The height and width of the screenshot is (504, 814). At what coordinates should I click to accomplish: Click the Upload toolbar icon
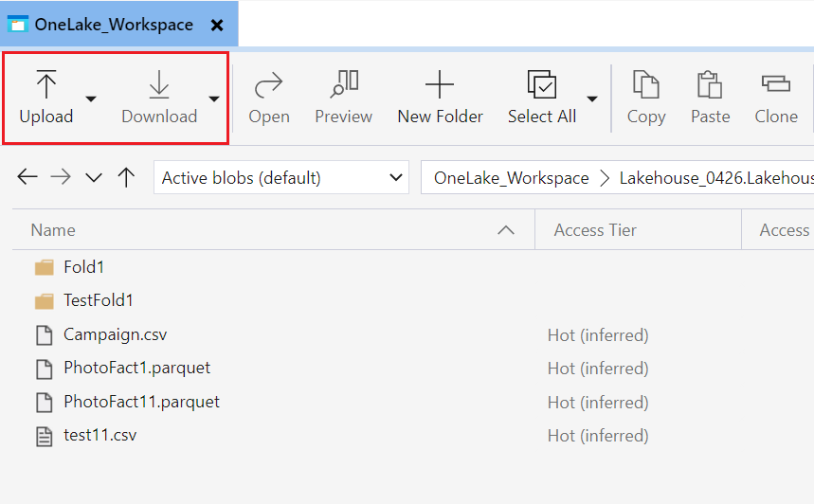pos(46,86)
